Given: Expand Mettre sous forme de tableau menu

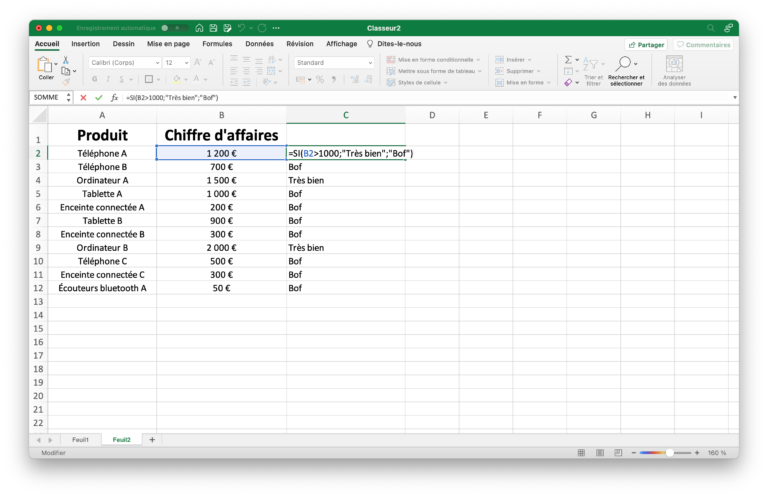Looking at the screenshot, I should tap(434, 71).
